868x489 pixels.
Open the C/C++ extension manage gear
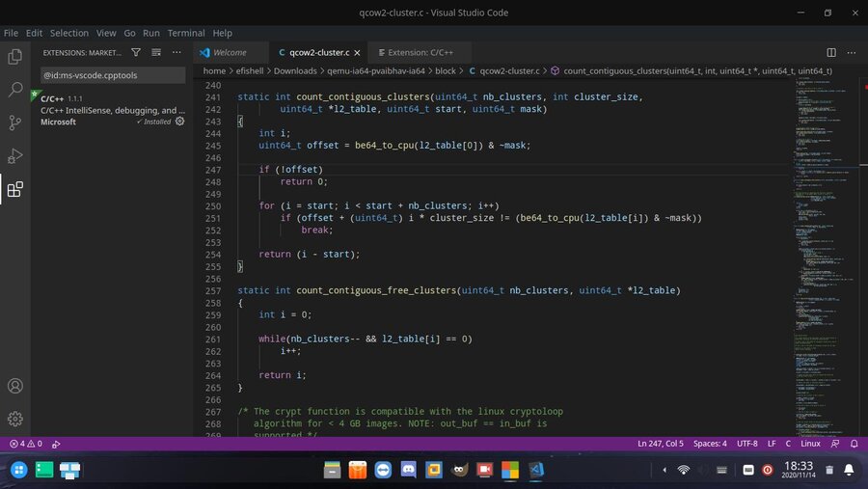[x=179, y=122]
